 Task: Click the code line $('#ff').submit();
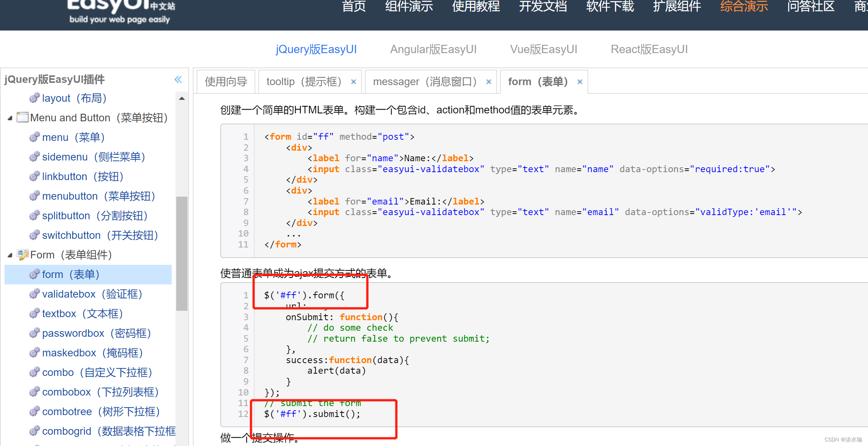(312, 414)
